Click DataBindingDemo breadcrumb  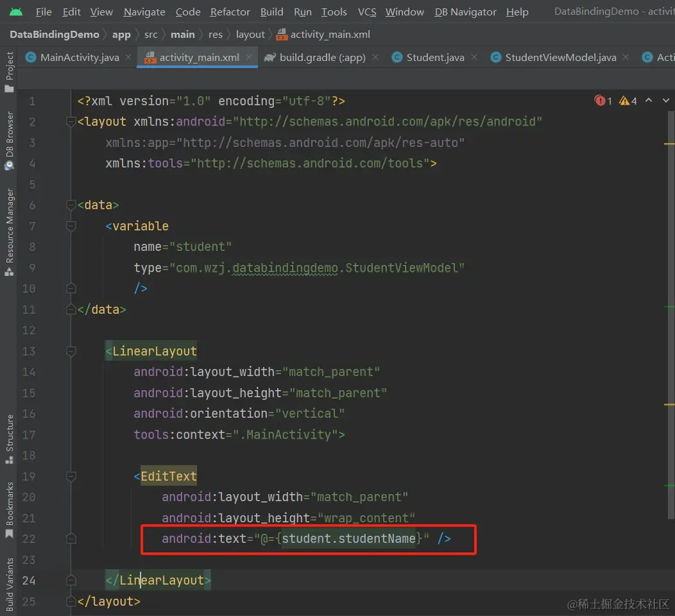(x=55, y=35)
